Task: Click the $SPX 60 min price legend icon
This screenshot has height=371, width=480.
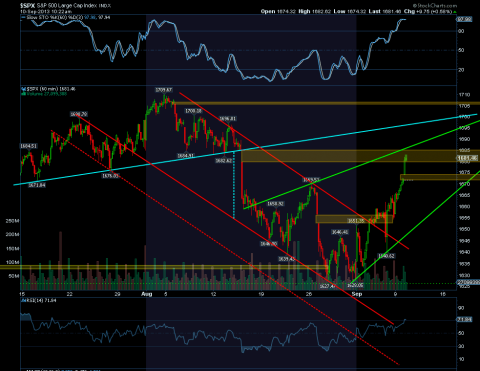Action: 23,89
